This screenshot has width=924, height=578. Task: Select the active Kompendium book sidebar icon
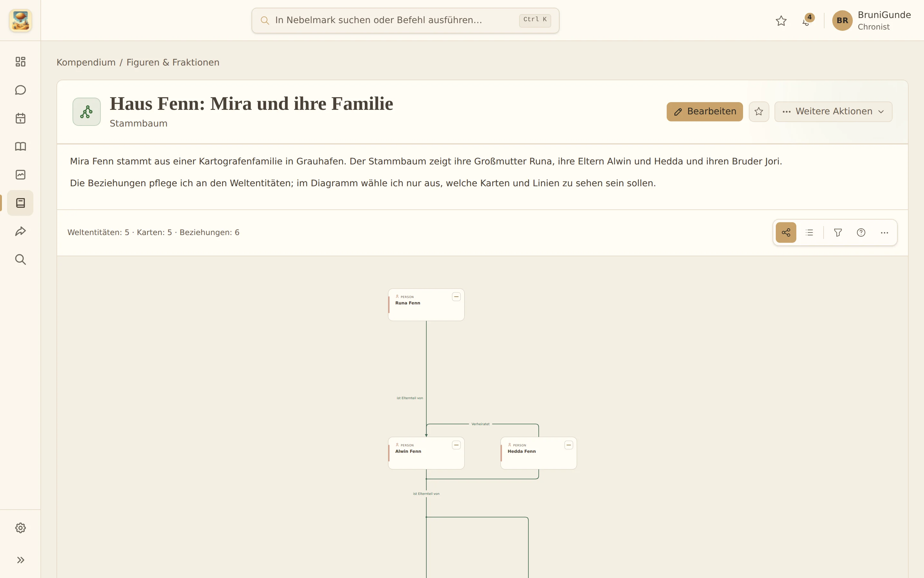point(20,203)
